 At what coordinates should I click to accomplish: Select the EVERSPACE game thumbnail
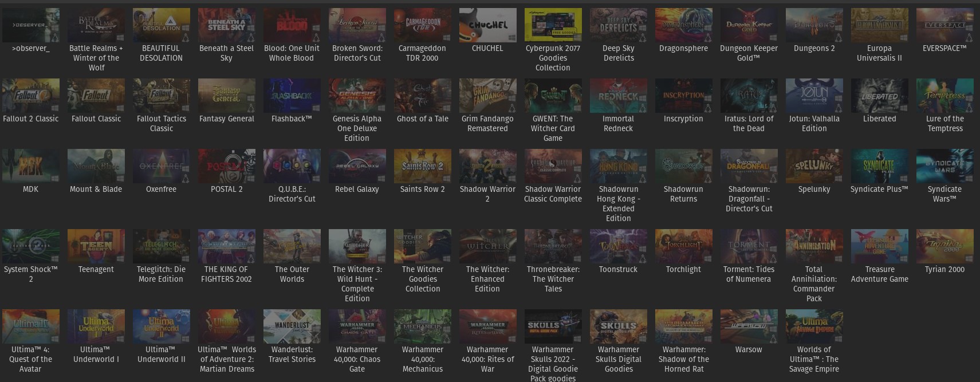pyautogui.click(x=945, y=25)
